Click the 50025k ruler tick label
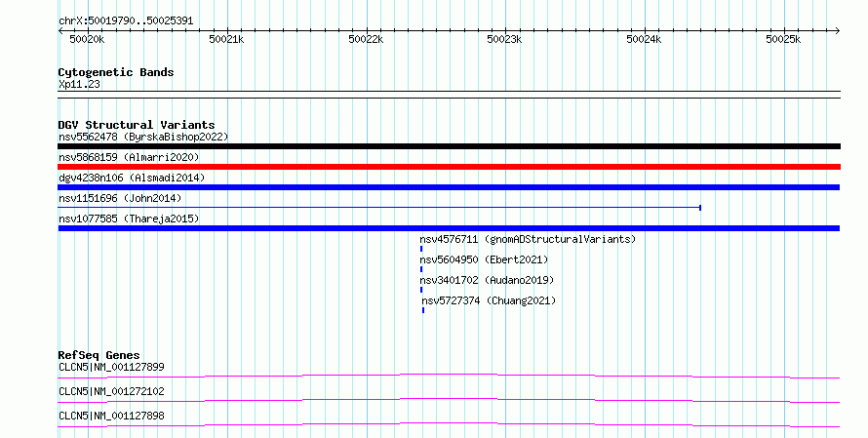 (783, 39)
